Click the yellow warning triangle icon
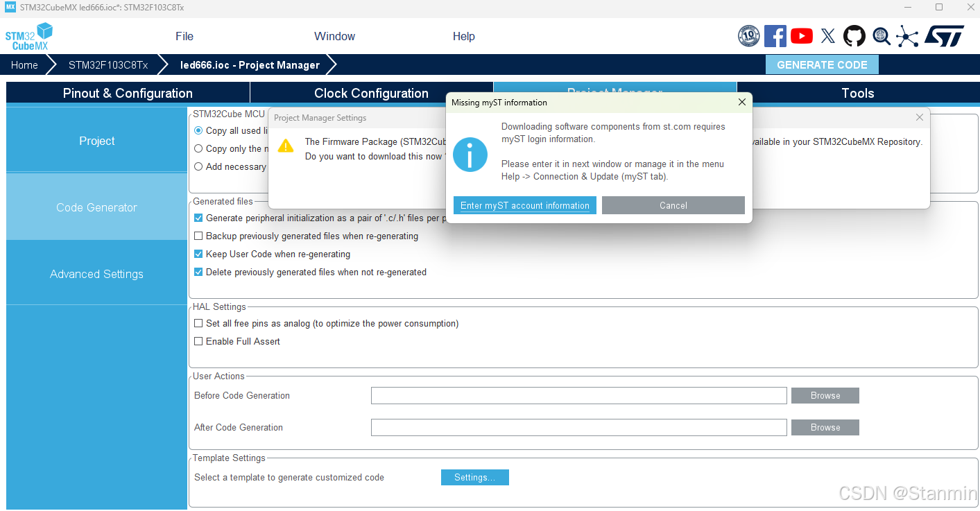 tap(286, 146)
